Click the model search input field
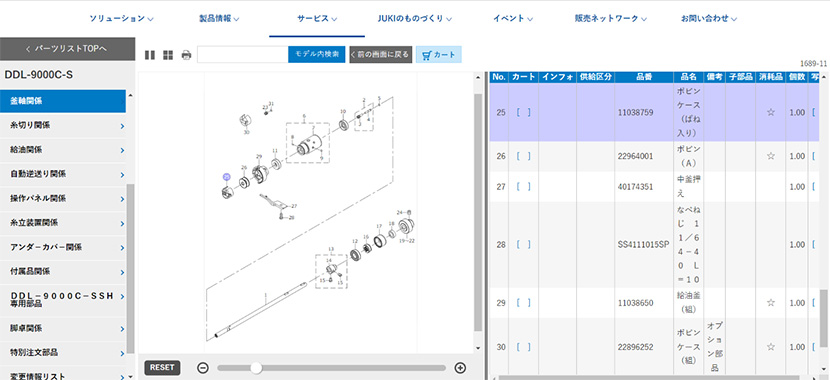Screen dimensions: 830x380 coord(243,55)
